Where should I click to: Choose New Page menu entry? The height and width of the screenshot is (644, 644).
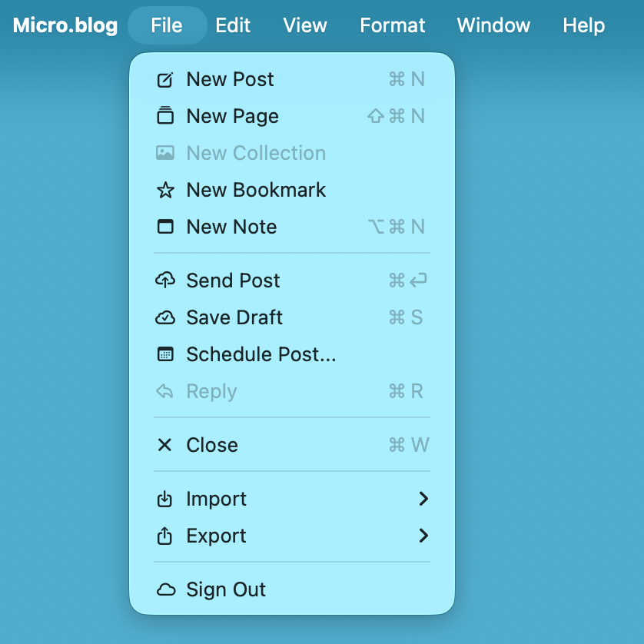292,116
